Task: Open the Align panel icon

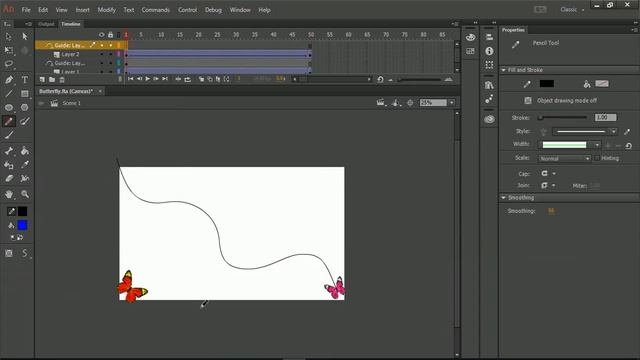Action: (489, 37)
